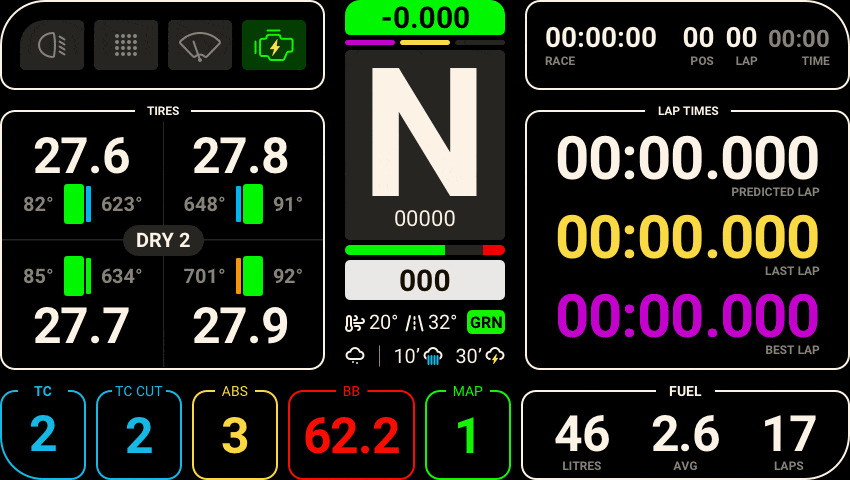Click the TIRES panel title
The height and width of the screenshot is (480, 850).
(x=163, y=111)
